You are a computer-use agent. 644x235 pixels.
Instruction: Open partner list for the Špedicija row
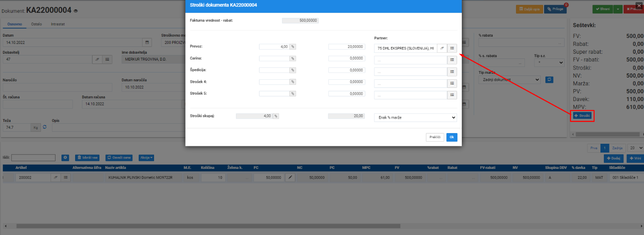point(452,72)
